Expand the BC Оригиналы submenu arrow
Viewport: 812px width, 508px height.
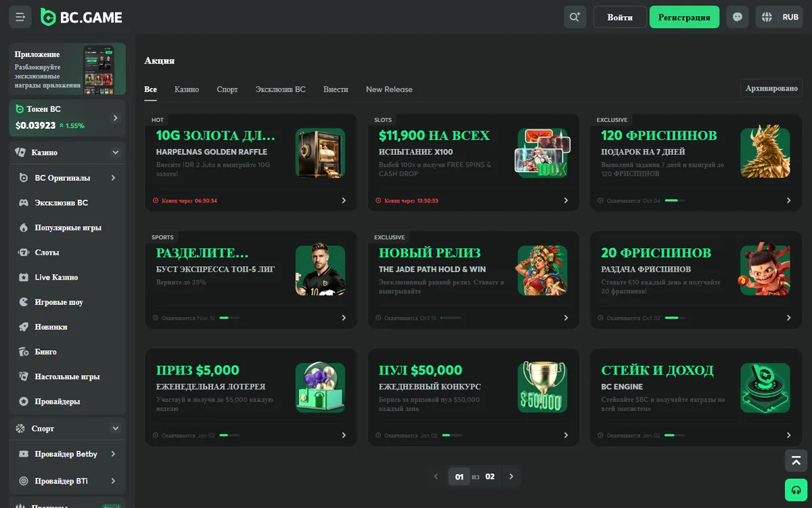coord(113,177)
